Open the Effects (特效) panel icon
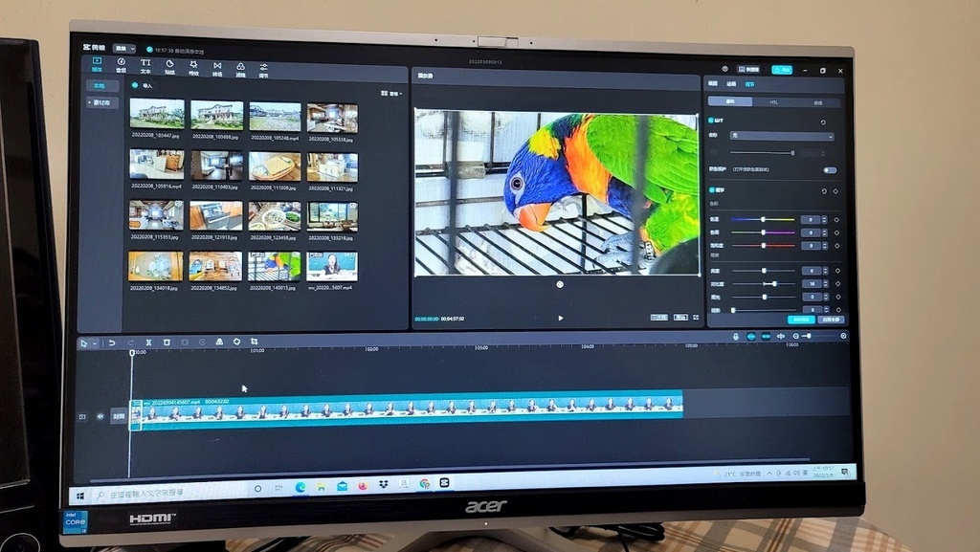980x552 pixels. click(193, 67)
